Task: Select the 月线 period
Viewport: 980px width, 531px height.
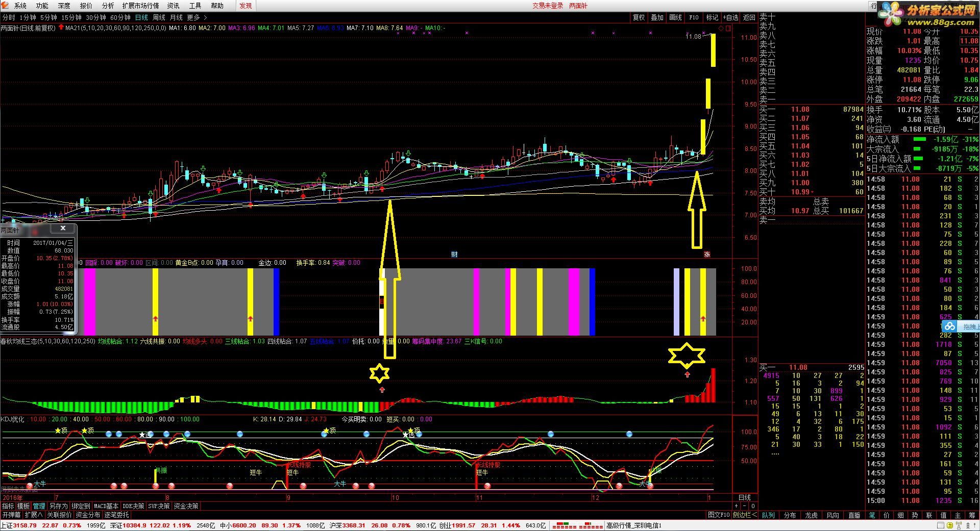Action: (176, 17)
